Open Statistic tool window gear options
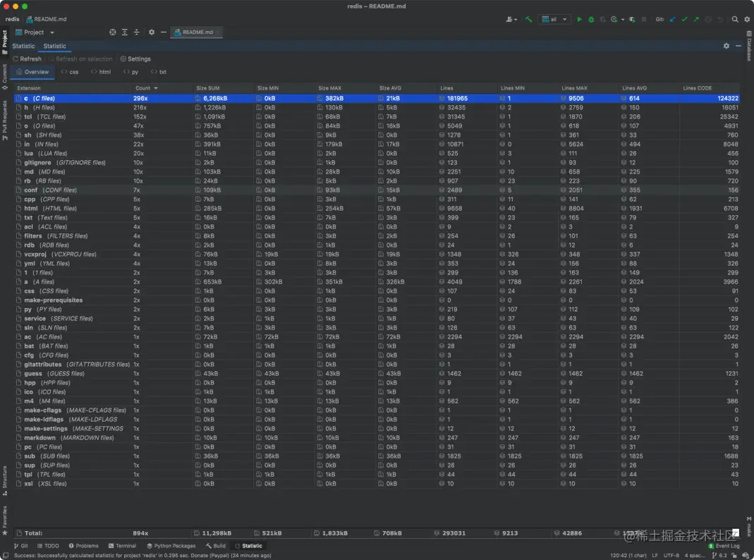The image size is (754, 560). pos(726,46)
